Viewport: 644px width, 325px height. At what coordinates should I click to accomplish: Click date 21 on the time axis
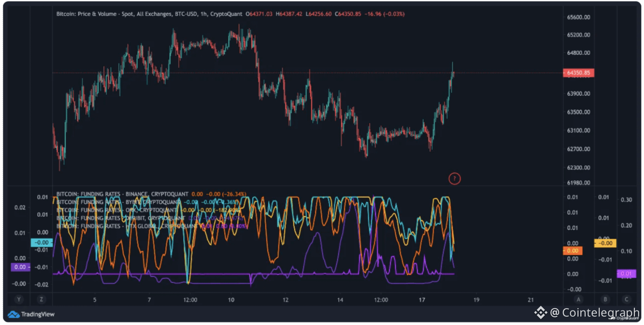tap(531, 300)
